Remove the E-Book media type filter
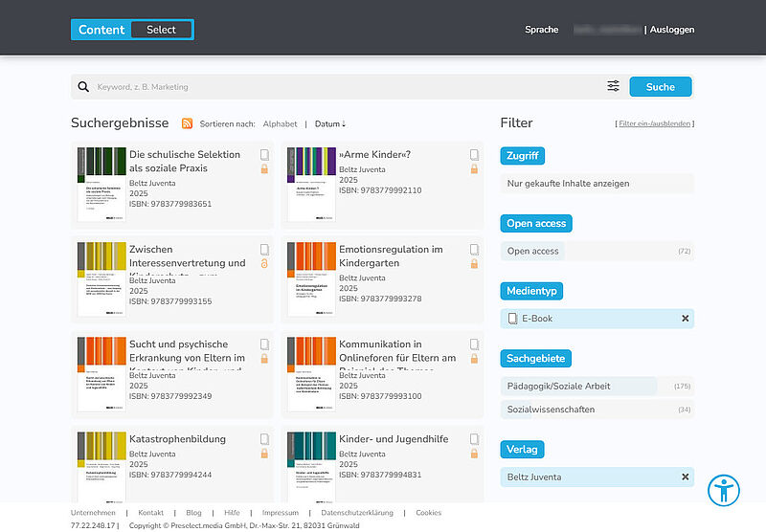Viewport: 766px width, 532px height. pyautogui.click(x=685, y=319)
